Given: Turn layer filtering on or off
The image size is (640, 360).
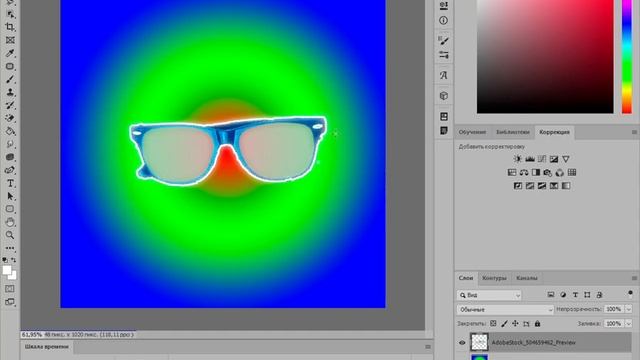Looking at the screenshot, I should [x=630, y=294].
